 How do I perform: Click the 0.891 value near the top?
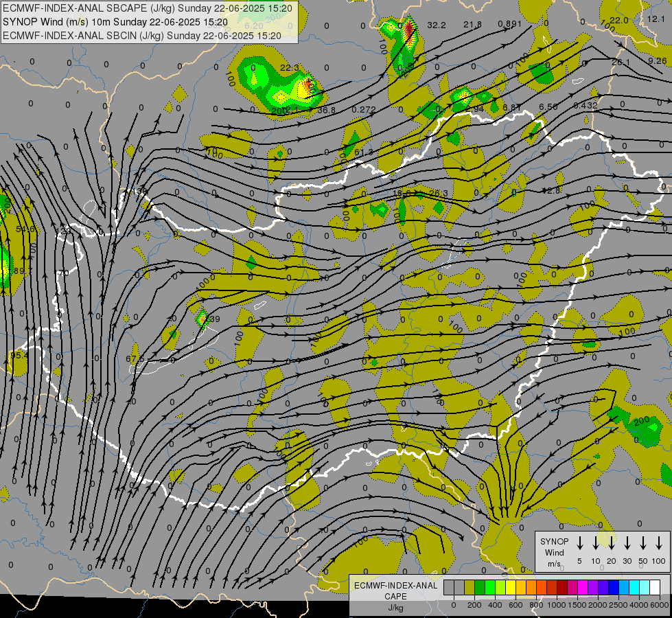pos(509,24)
